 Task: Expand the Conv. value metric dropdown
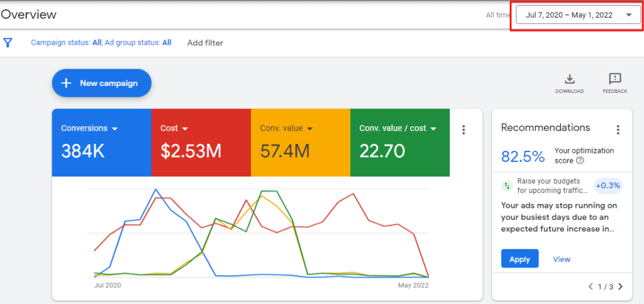click(x=309, y=129)
